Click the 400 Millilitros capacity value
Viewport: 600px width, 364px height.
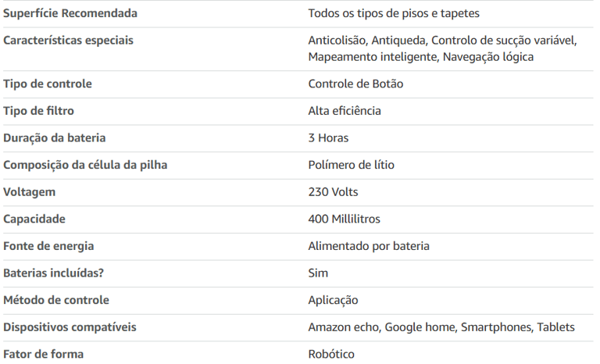[345, 219]
